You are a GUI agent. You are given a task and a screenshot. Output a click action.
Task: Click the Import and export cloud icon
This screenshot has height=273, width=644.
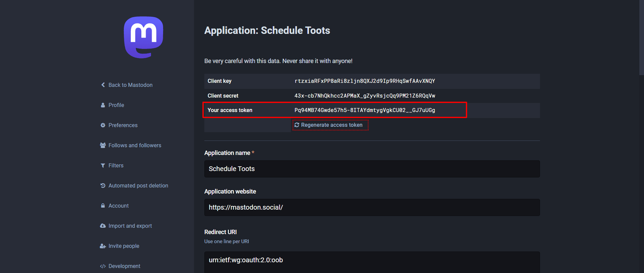[103, 226]
